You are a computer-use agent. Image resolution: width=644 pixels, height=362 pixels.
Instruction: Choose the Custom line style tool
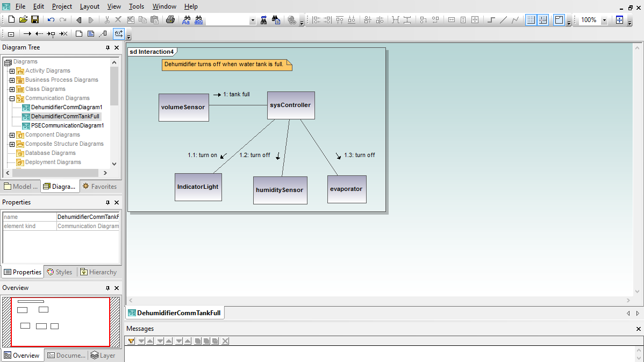(x=515, y=20)
